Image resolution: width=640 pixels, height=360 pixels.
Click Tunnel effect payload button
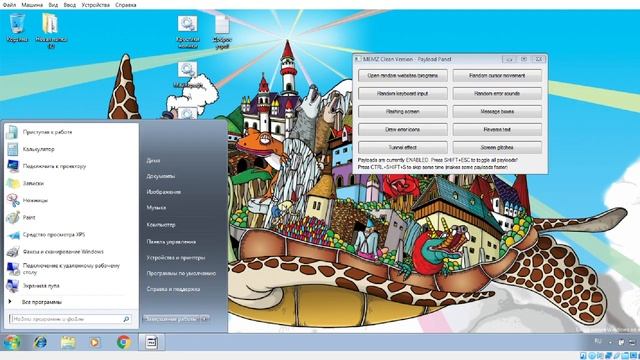click(x=402, y=147)
